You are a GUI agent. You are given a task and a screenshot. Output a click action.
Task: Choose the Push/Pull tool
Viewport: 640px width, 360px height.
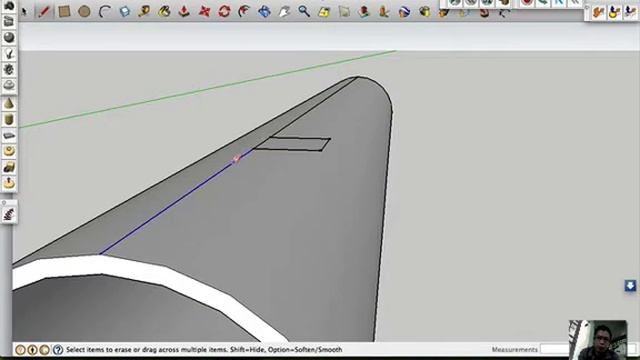[x=184, y=11]
